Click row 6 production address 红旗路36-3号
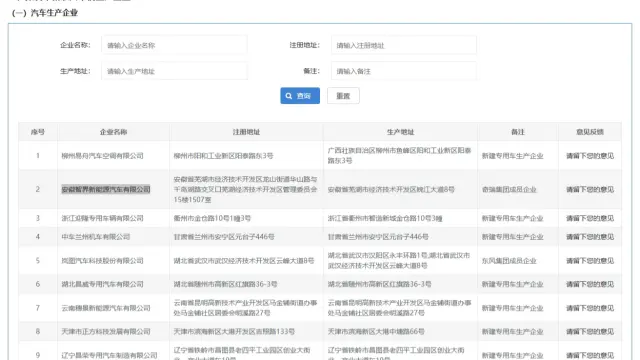The height and width of the screenshot is (360, 640). (380, 284)
